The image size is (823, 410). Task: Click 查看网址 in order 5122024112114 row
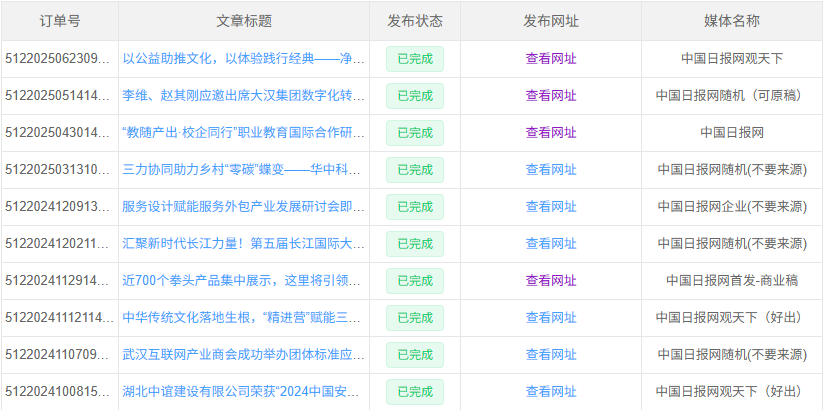point(551,318)
